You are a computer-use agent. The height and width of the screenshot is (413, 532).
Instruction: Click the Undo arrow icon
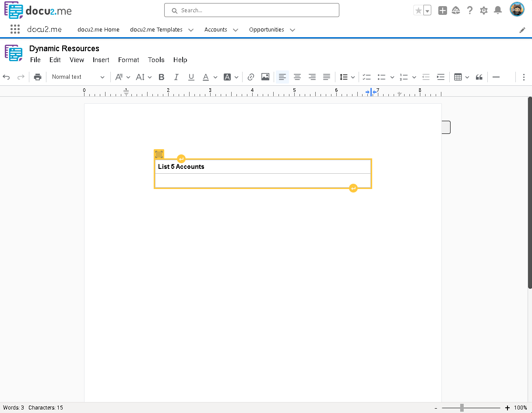click(6, 77)
